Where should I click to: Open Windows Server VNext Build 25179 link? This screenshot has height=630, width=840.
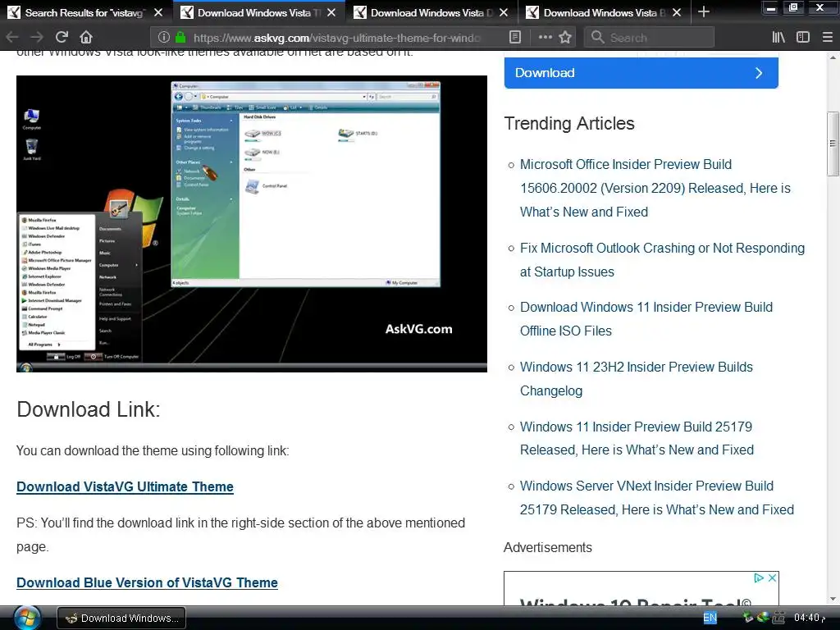(657, 498)
